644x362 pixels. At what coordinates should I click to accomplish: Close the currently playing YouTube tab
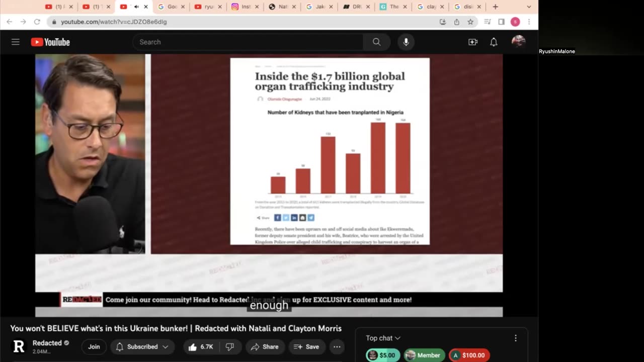point(146,7)
